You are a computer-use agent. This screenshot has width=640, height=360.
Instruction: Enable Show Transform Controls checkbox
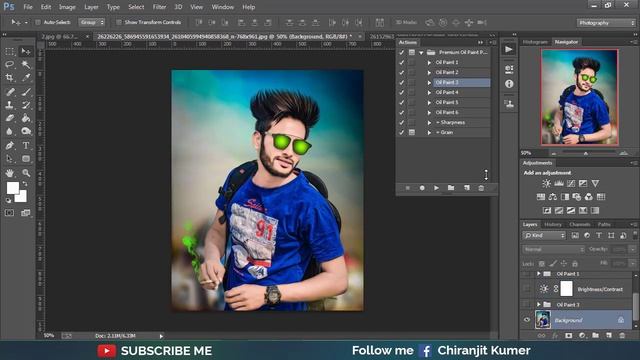(x=119, y=22)
